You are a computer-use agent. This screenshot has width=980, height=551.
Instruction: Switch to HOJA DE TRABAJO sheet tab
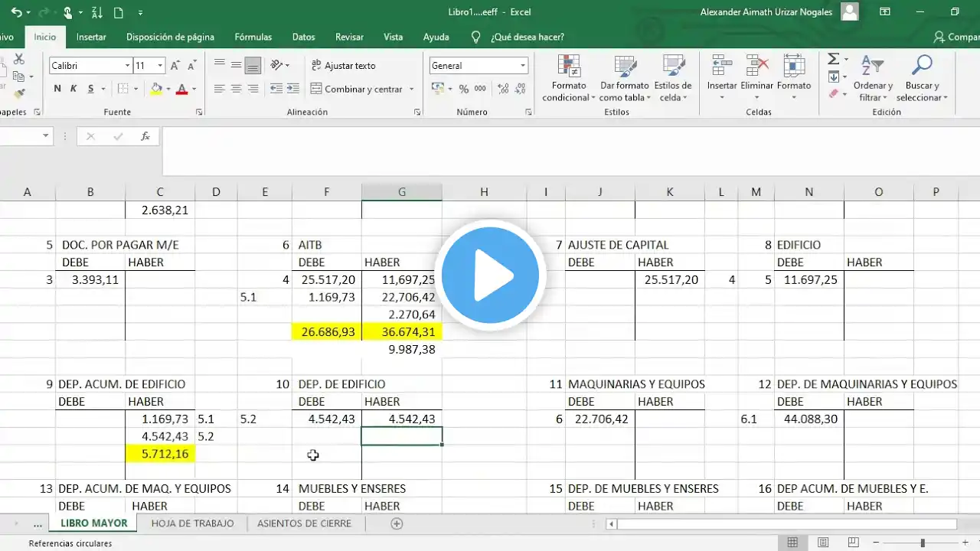pos(192,523)
